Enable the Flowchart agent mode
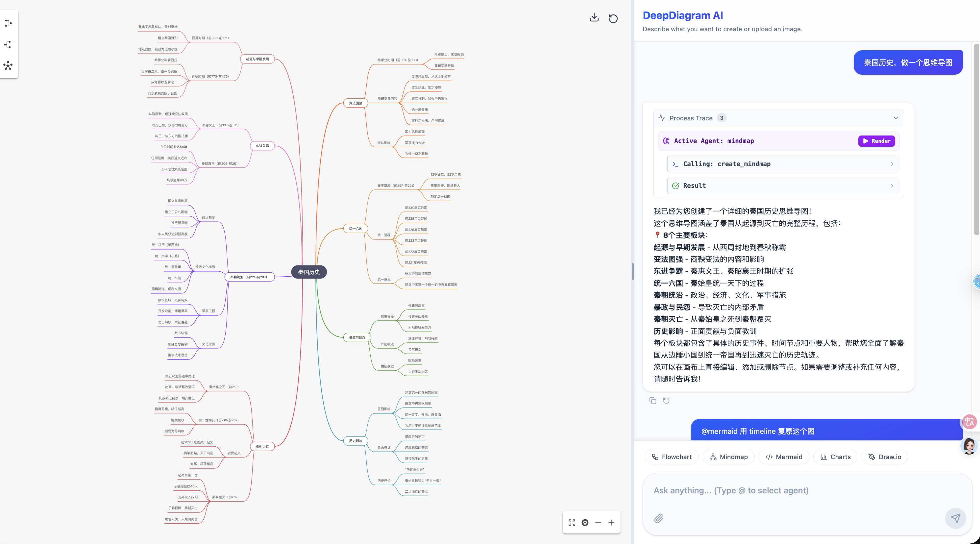980x544 pixels. click(x=672, y=457)
